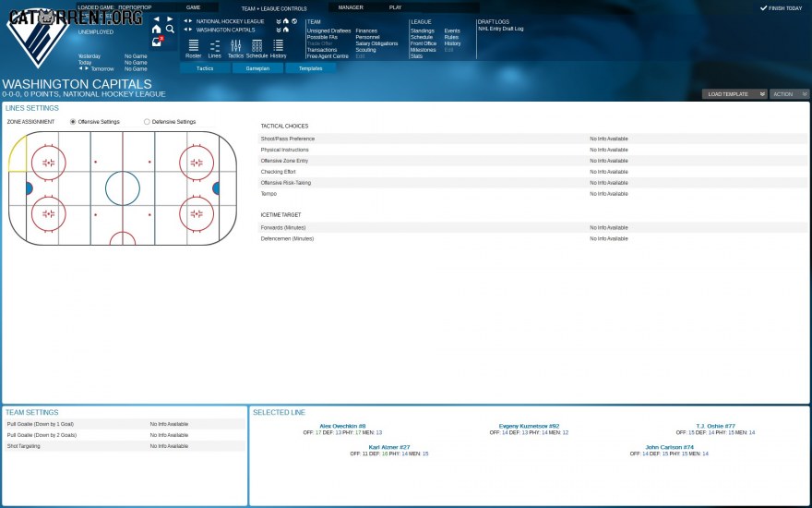This screenshot has width=812, height=508.
Task: Go forward with the right navigation arrow
Action: coord(170,19)
